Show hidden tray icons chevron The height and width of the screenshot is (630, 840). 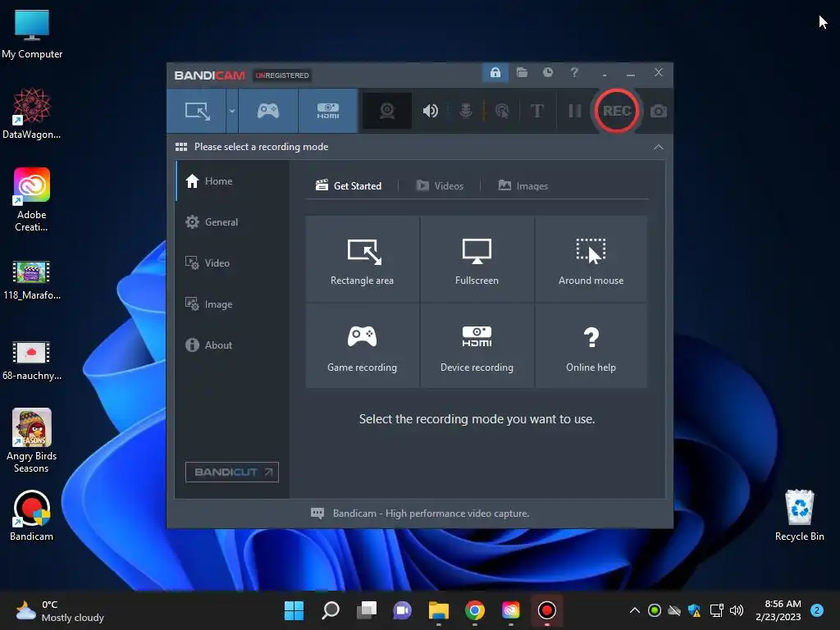pyautogui.click(x=634, y=610)
